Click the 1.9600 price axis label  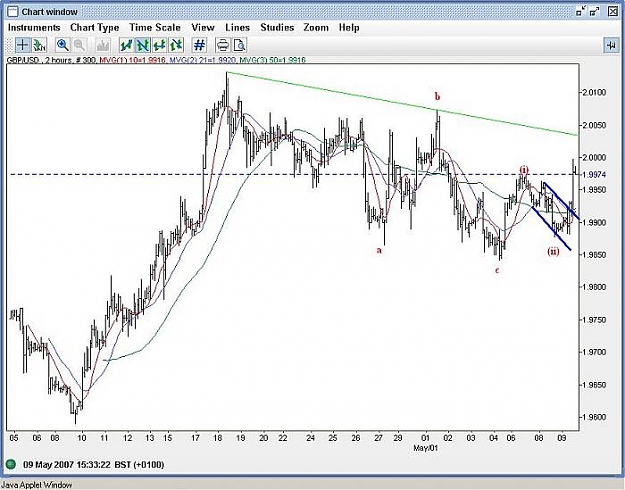click(x=594, y=417)
